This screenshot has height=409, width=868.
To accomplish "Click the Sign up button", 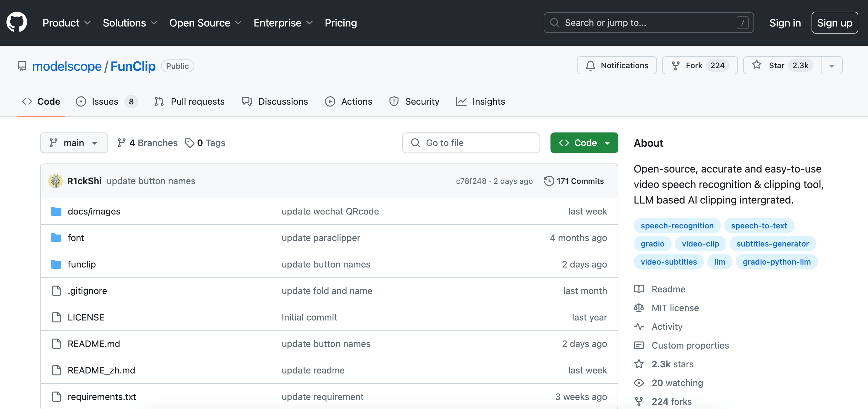I will point(834,23).
